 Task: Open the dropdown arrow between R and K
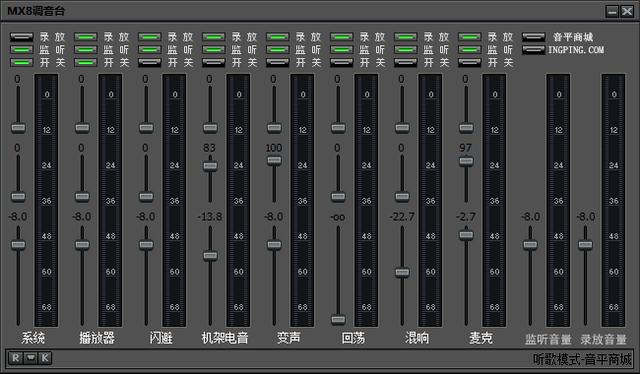coord(31,358)
